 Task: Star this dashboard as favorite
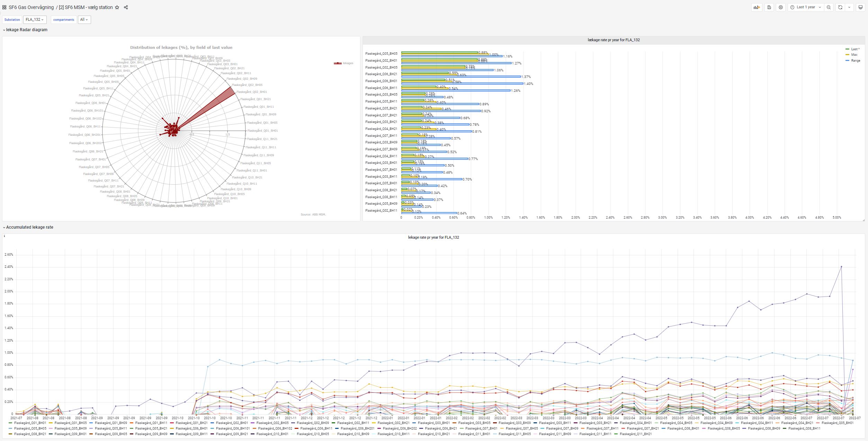point(117,7)
